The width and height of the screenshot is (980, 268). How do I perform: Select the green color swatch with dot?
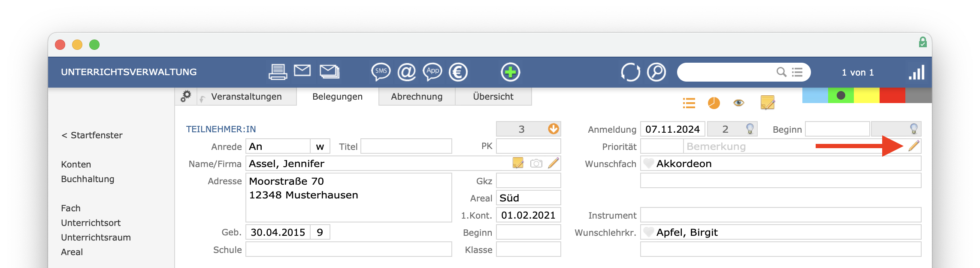point(841,95)
